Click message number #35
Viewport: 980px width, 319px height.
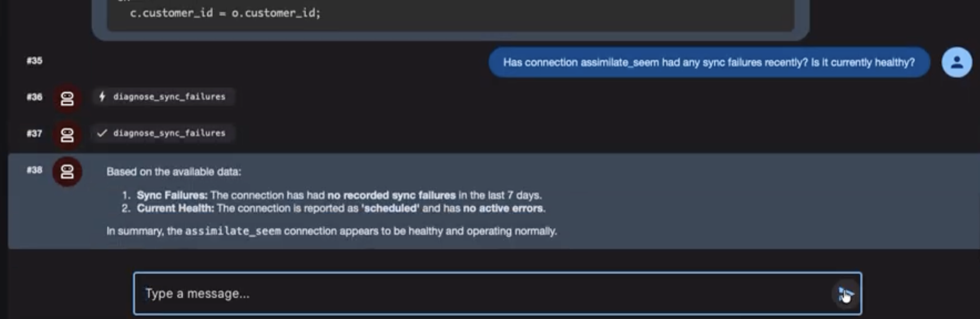(x=35, y=61)
